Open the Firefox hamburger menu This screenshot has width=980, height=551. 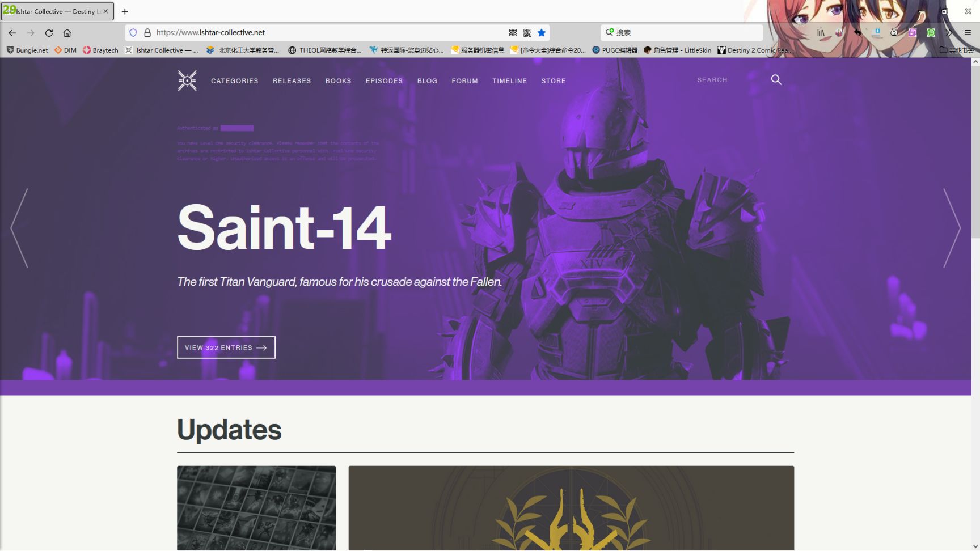click(x=968, y=33)
